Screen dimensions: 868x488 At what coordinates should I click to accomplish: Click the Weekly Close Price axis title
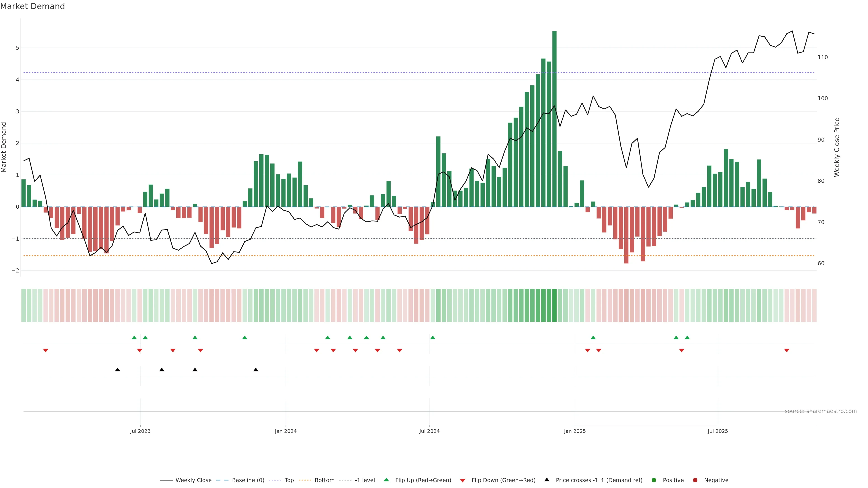[837, 147]
